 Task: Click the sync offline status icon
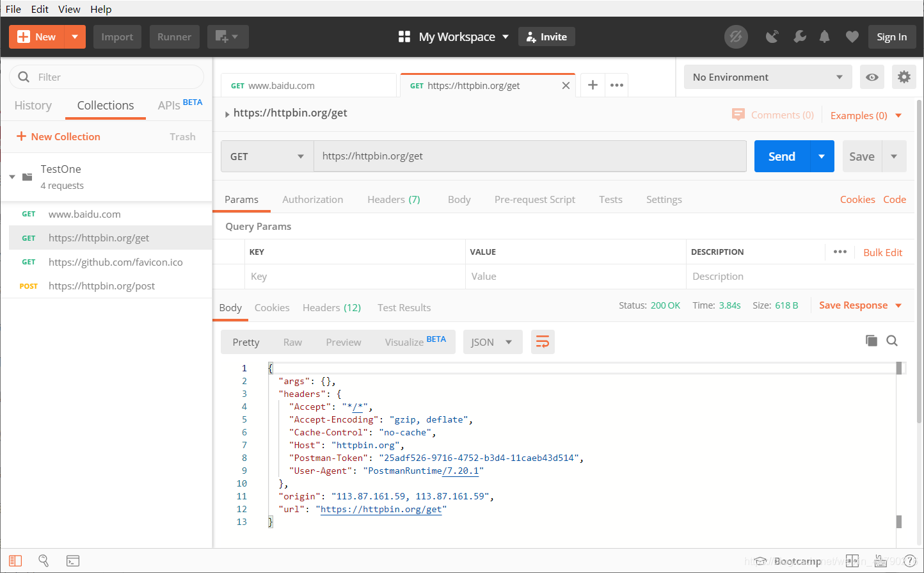pos(736,37)
